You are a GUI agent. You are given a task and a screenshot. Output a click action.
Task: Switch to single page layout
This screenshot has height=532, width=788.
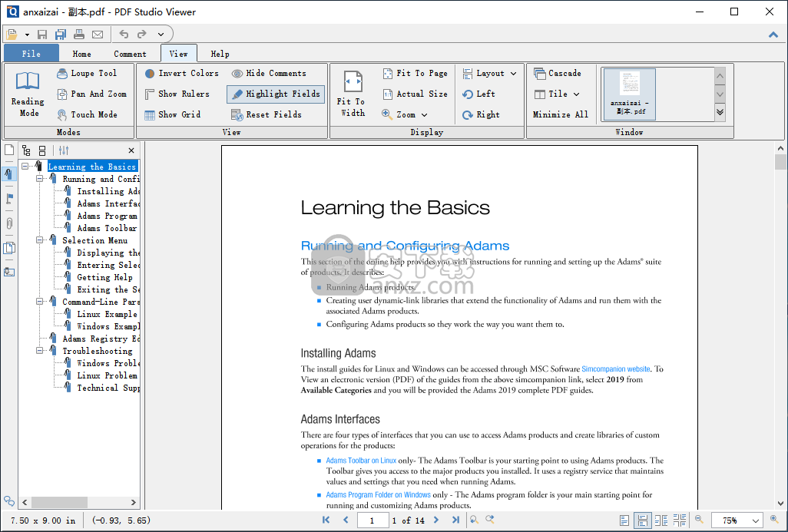coord(624,520)
